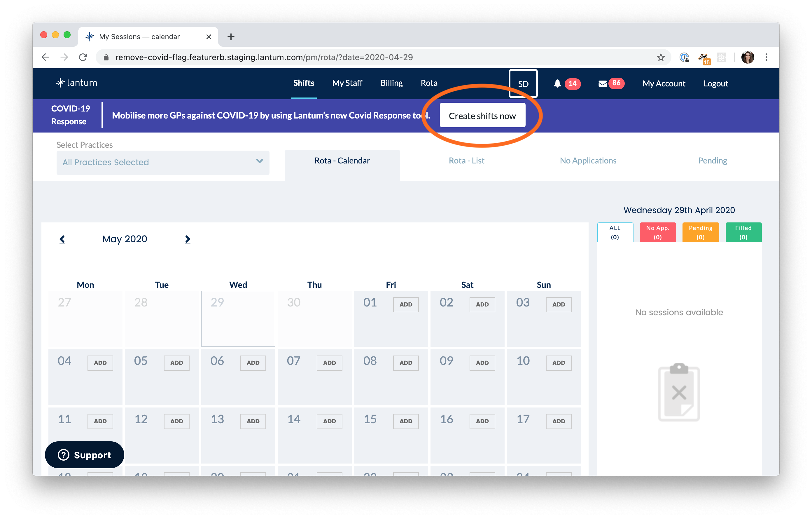
Task: Click the Wednesday 29th April 2020 heading
Action: [679, 210]
